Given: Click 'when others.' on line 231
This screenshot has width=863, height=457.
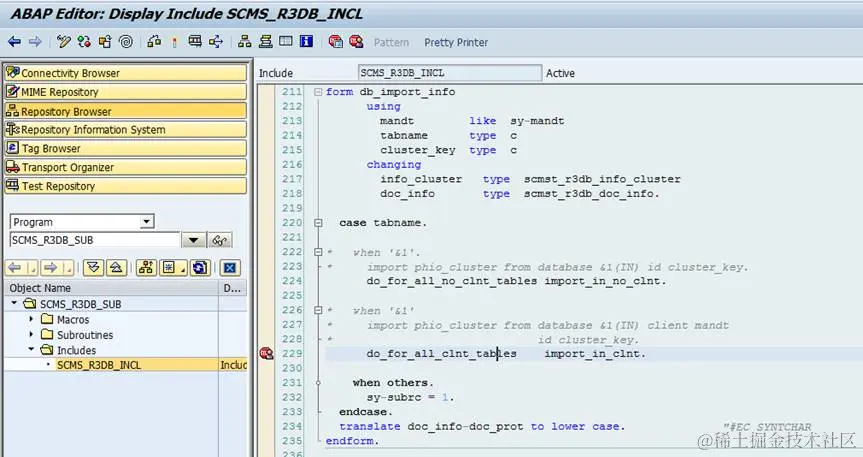Looking at the screenshot, I should [393, 383].
